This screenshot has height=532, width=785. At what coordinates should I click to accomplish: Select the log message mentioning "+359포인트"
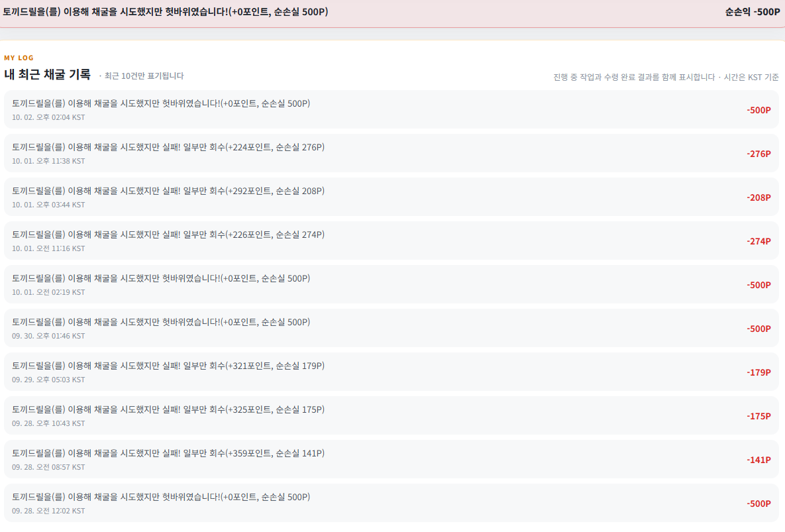168,453
